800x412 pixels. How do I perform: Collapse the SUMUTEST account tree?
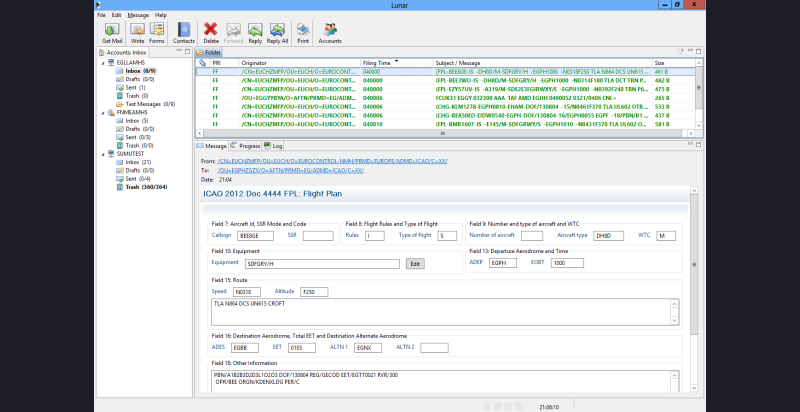pos(104,154)
